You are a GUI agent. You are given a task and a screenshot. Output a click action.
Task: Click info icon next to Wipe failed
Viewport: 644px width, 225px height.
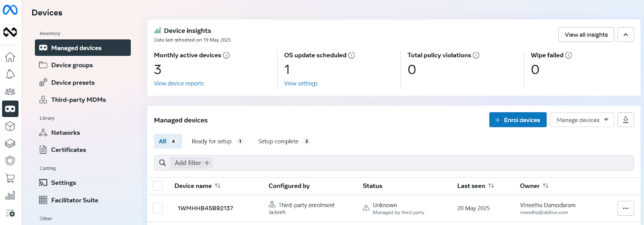coord(568,55)
